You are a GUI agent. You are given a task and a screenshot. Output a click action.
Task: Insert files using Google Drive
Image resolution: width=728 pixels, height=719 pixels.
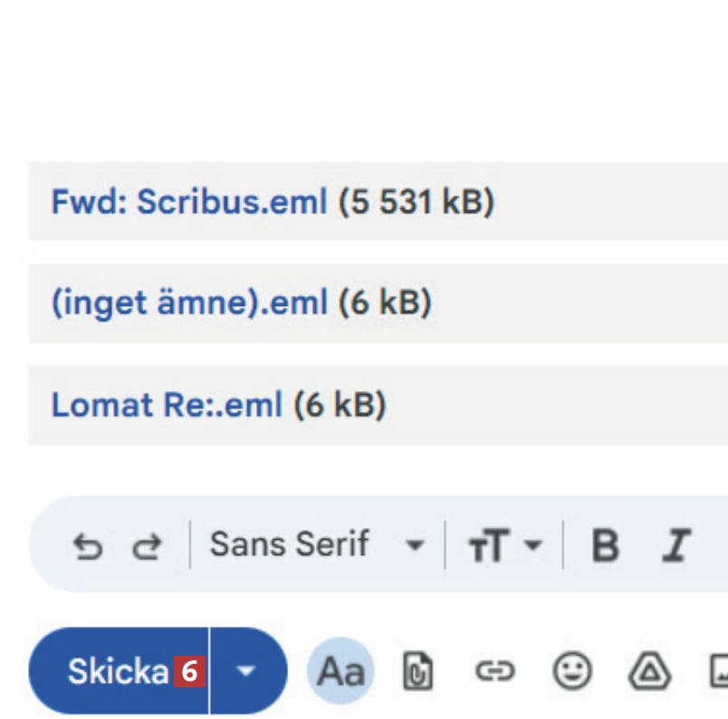(x=649, y=672)
